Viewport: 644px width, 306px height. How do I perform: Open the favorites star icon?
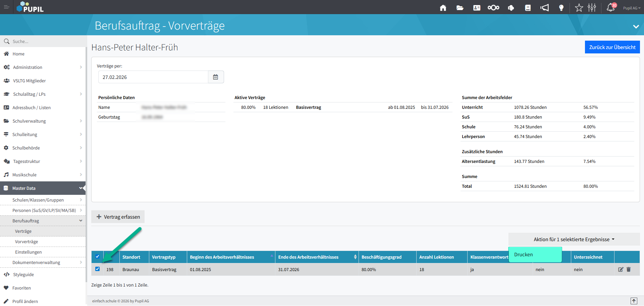pyautogui.click(x=579, y=8)
